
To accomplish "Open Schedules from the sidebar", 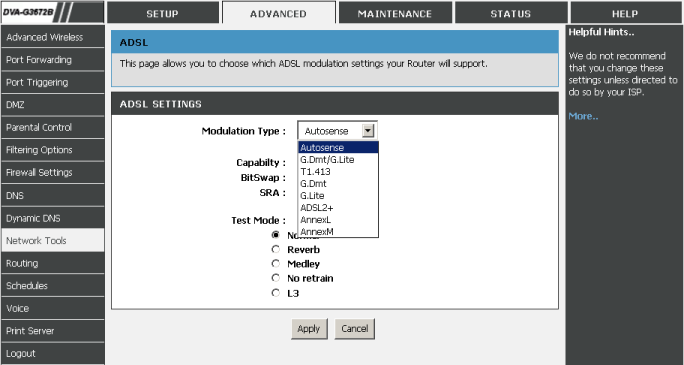I will coord(52,286).
